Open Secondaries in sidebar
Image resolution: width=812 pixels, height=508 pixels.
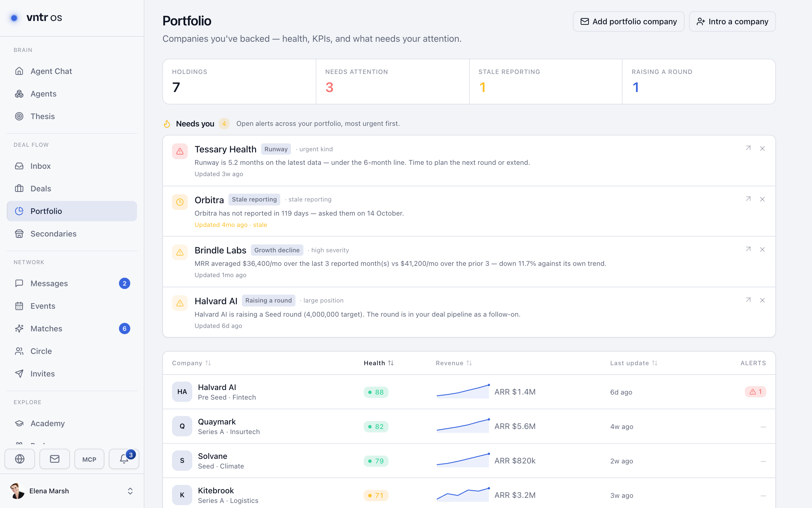[72, 233]
